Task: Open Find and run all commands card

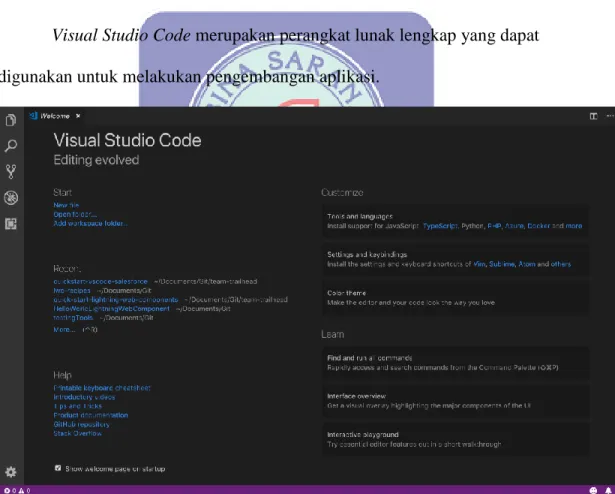Action: [x=455, y=363]
